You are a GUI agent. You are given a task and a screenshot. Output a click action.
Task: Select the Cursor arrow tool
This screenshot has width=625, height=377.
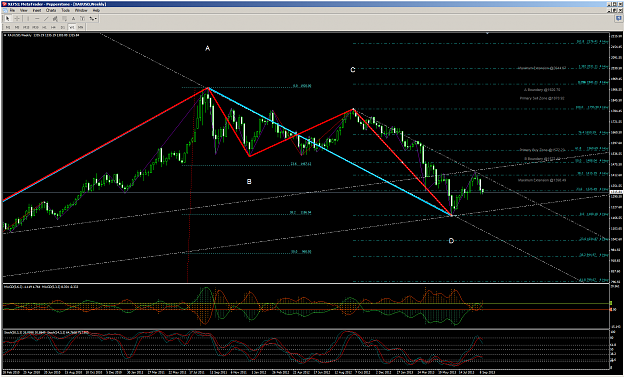pyautogui.click(x=8, y=19)
